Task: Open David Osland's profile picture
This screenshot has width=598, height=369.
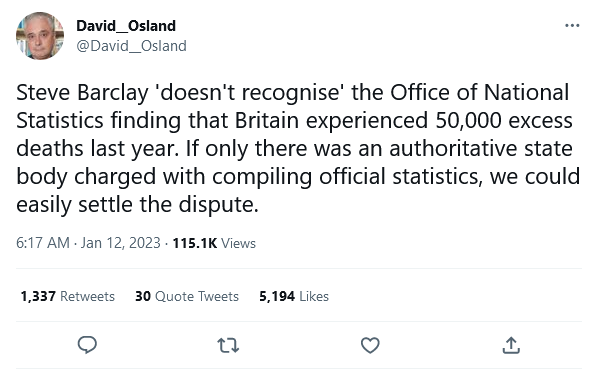Action: (40, 36)
